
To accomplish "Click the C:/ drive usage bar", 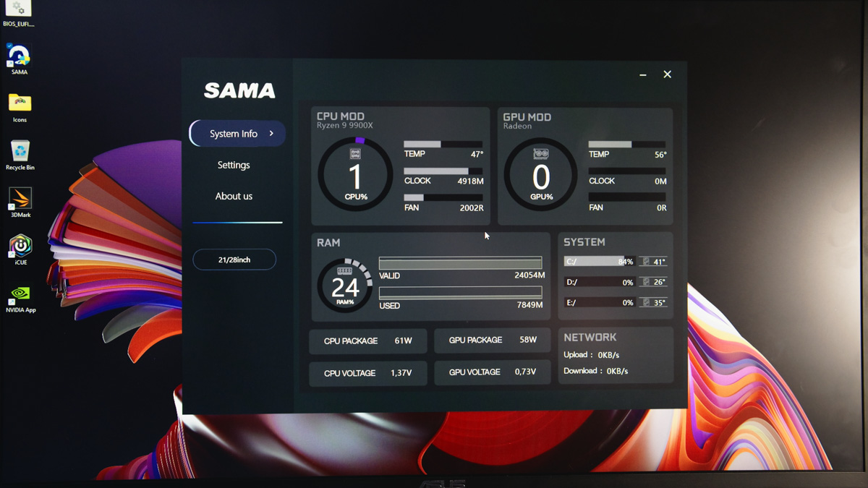I will (599, 262).
